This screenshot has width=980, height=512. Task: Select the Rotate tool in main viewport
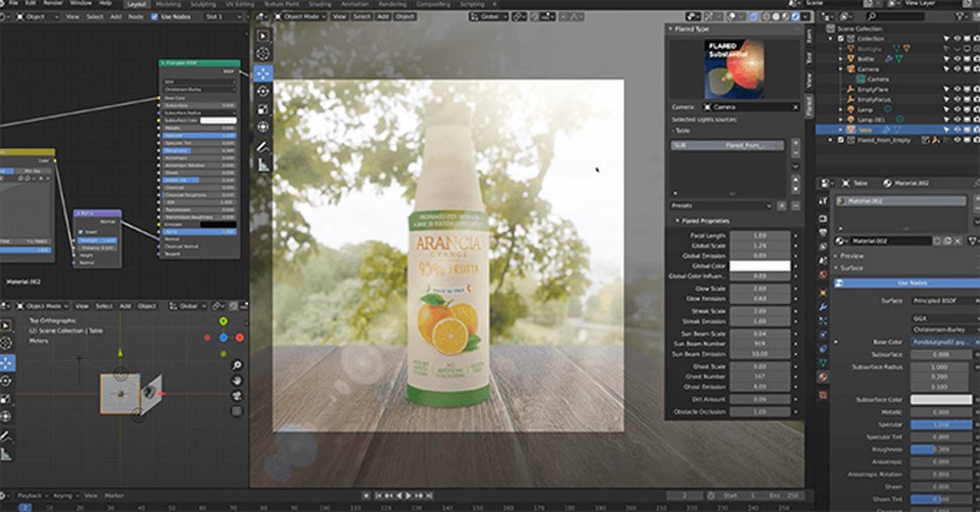(x=263, y=91)
